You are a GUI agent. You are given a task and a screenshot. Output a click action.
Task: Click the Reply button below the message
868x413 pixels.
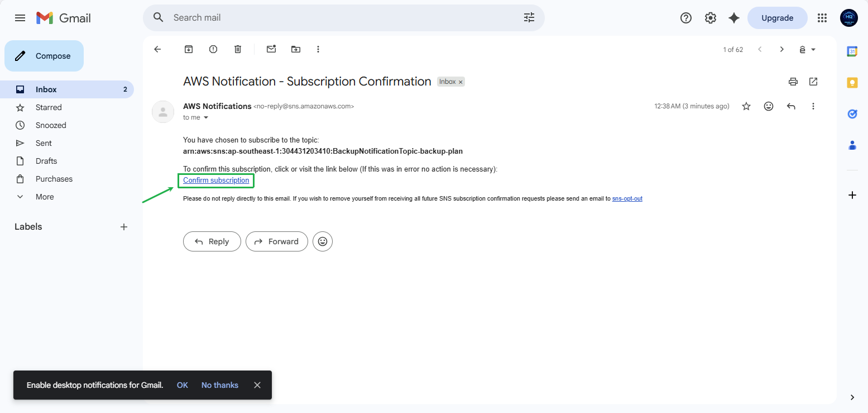(212, 241)
